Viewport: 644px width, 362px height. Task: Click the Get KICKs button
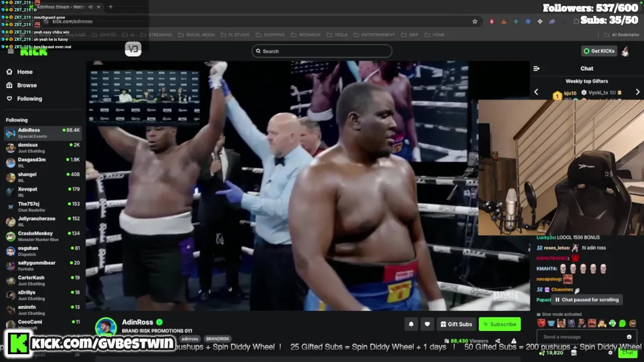[599, 51]
